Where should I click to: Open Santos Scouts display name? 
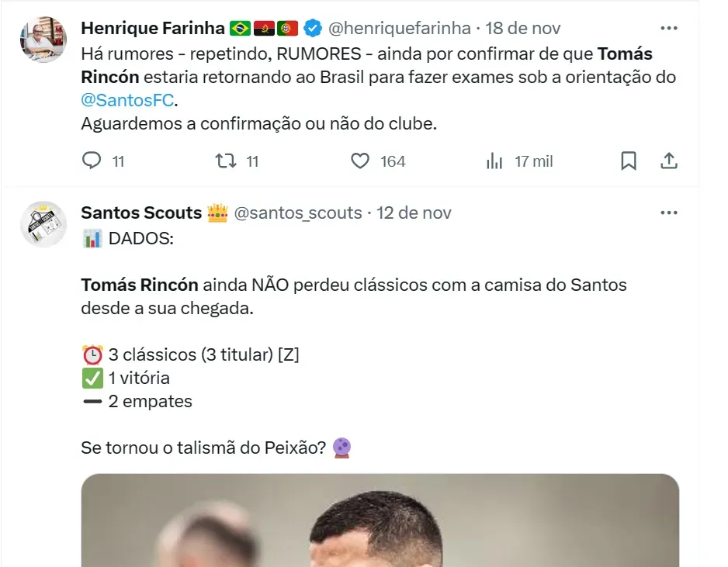tap(141, 213)
